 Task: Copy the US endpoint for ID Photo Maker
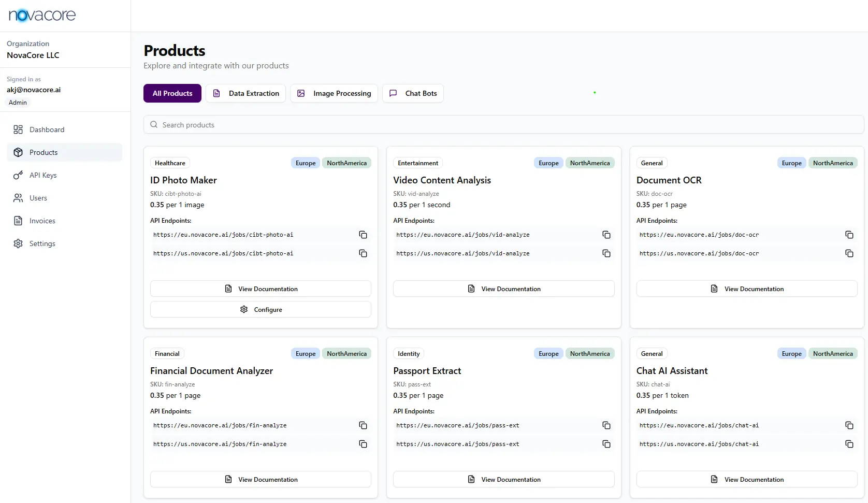click(363, 253)
